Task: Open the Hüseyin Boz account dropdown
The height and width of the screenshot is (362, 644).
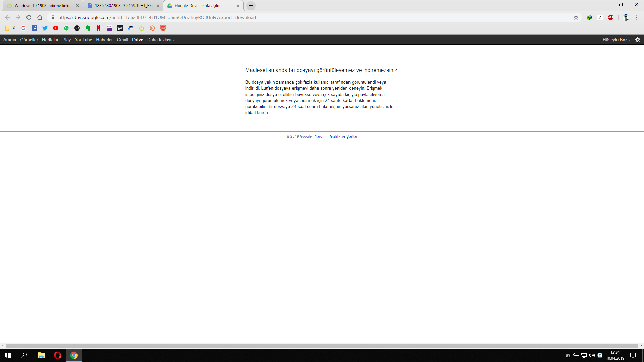Action: pos(616,40)
